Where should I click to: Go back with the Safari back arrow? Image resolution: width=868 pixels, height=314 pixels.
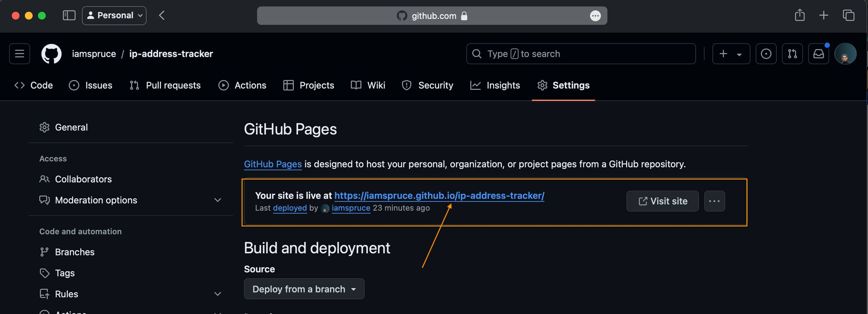[x=161, y=16]
